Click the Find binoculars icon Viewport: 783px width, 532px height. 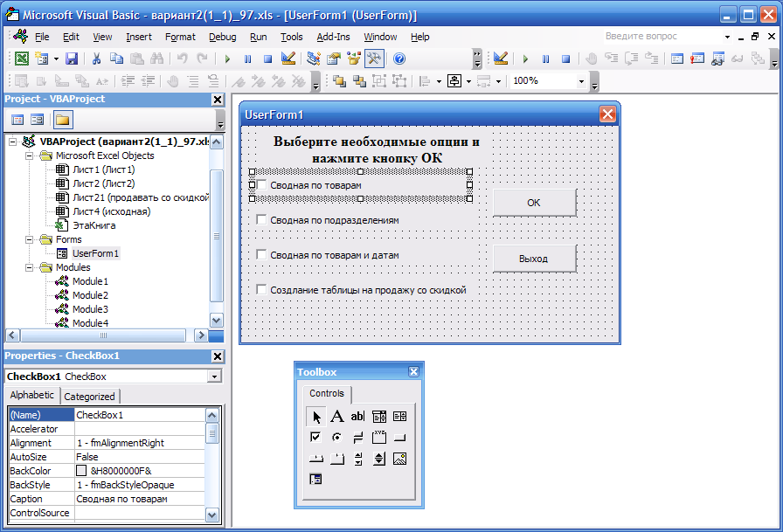click(156, 59)
